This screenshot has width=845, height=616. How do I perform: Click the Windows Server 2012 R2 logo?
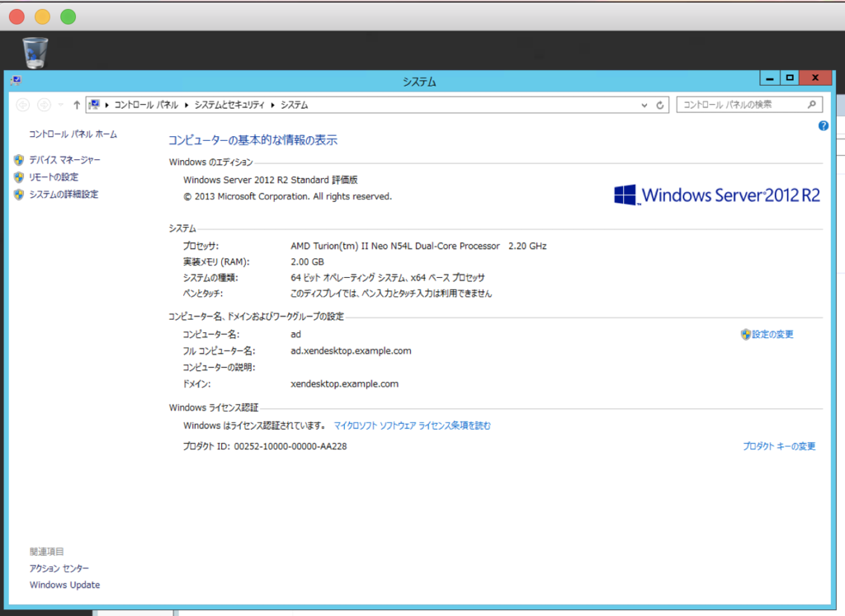click(717, 195)
